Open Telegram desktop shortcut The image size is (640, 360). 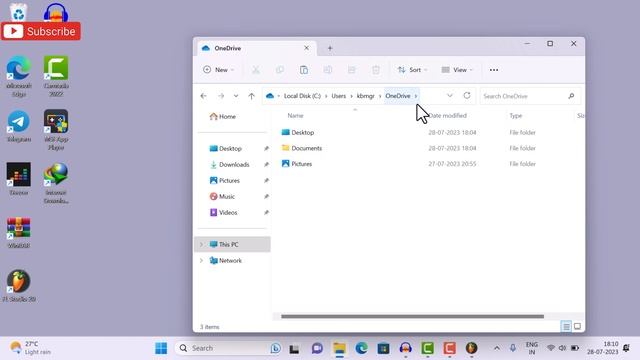coord(19,126)
